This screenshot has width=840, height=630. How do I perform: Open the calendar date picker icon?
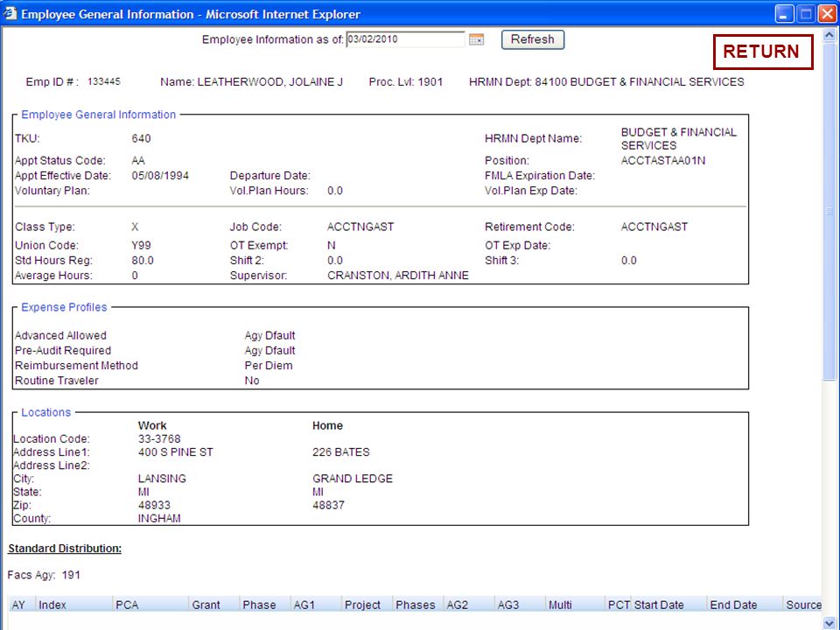pyautogui.click(x=476, y=39)
